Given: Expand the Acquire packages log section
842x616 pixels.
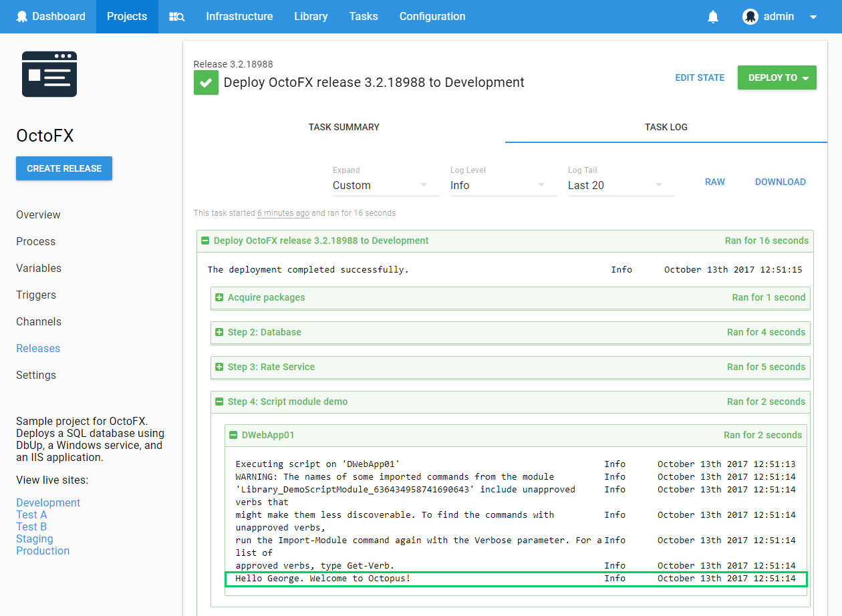Looking at the screenshot, I should point(219,297).
